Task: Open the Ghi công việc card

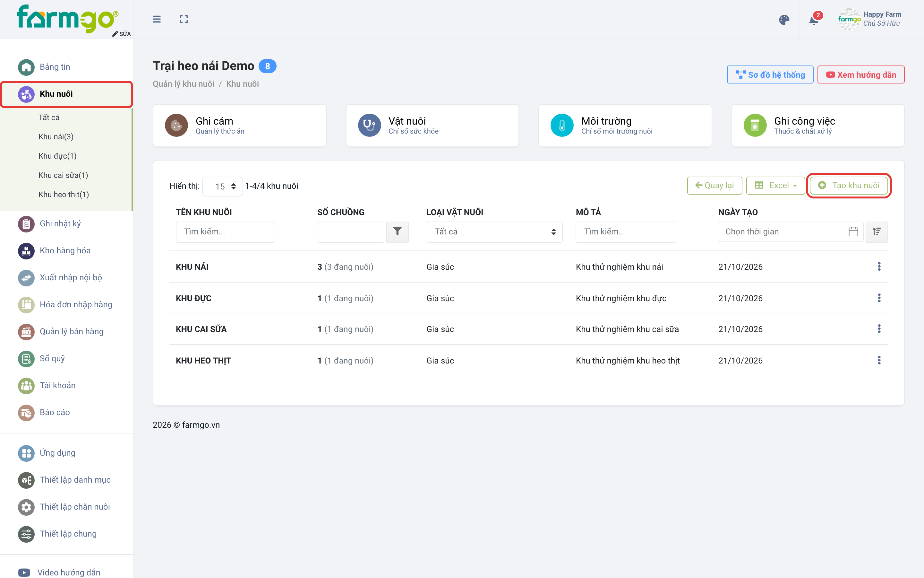Action: click(818, 125)
